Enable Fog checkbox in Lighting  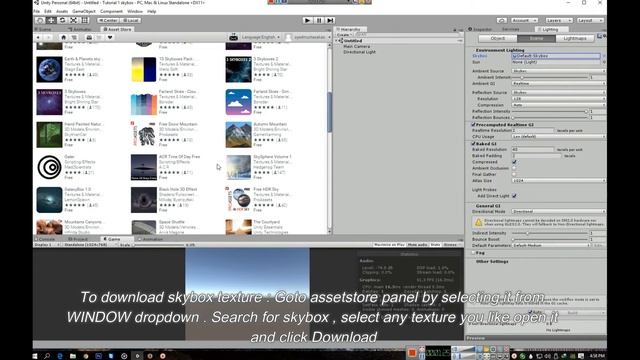coord(473,253)
